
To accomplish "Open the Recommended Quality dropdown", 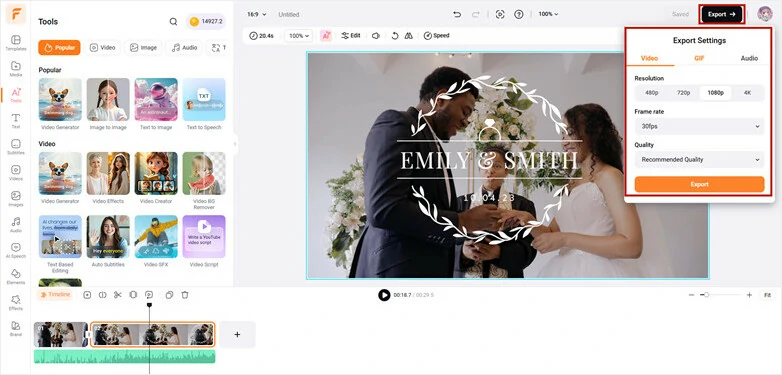I will 699,160.
